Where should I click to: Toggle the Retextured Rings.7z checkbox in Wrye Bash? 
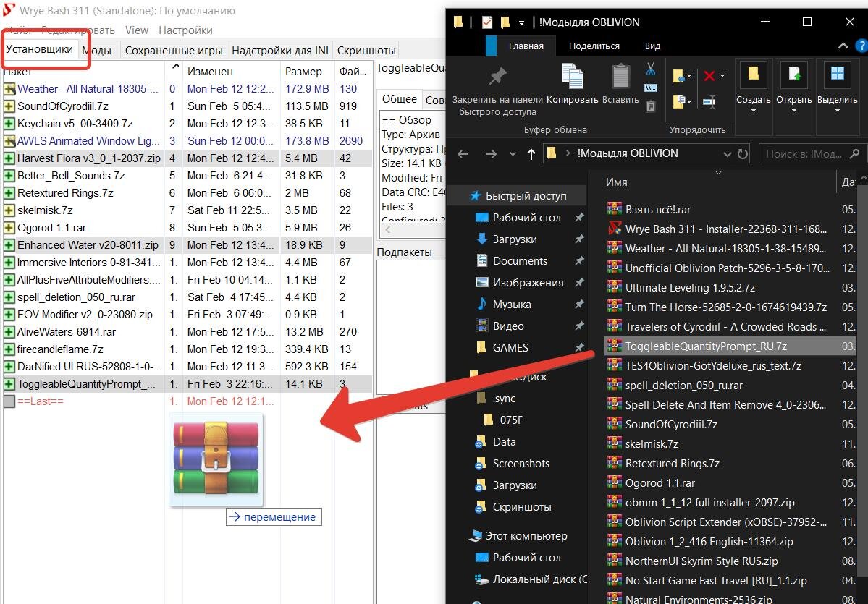point(9,193)
